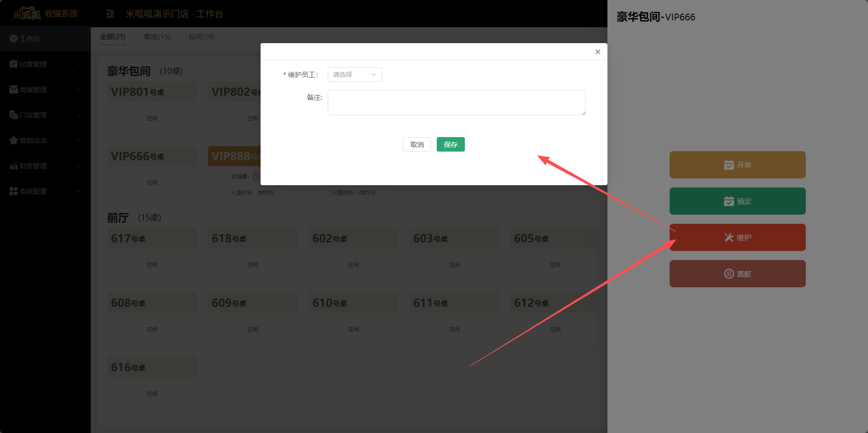The width and height of the screenshot is (868, 433).
Task: Switch to the 散座(15) tab
Action: pyautogui.click(x=157, y=37)
